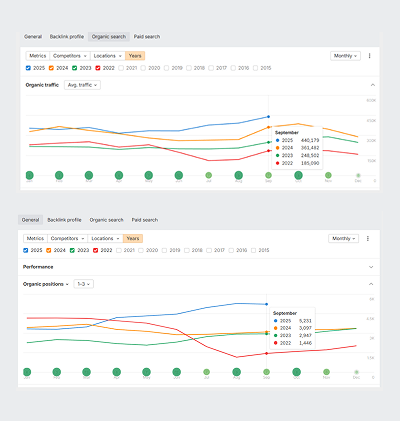Enable the 2020 checkbox in the top panel
Image resolution: width=400 pixels, height=421 pixels.
point(143,68)
